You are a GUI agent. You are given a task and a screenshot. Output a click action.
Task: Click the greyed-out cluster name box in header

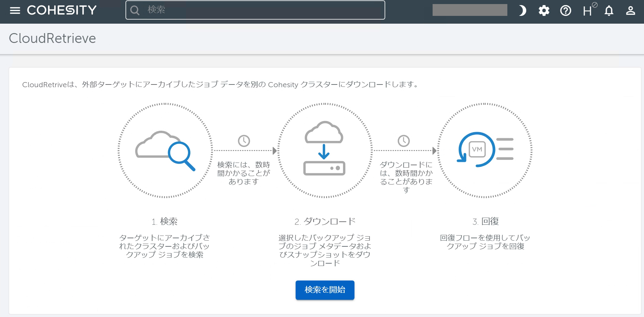tap(470, 10)
